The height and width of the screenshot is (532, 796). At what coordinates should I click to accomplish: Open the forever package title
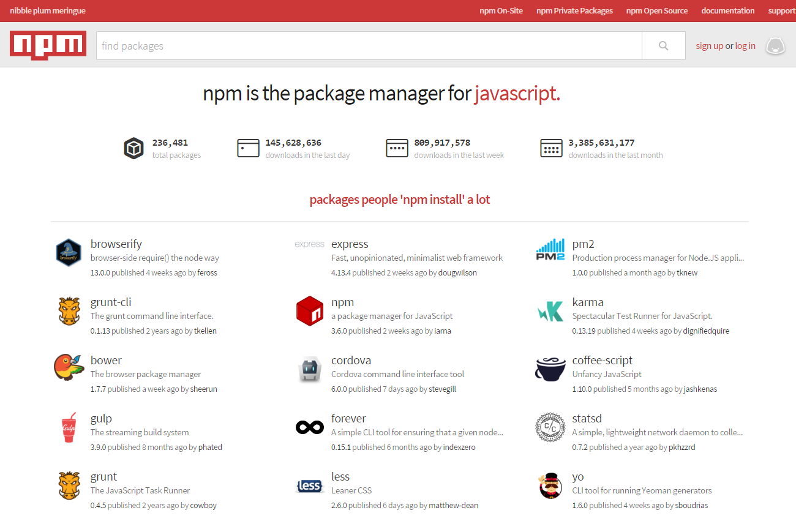pyautogui.click(x=349, y=419)
